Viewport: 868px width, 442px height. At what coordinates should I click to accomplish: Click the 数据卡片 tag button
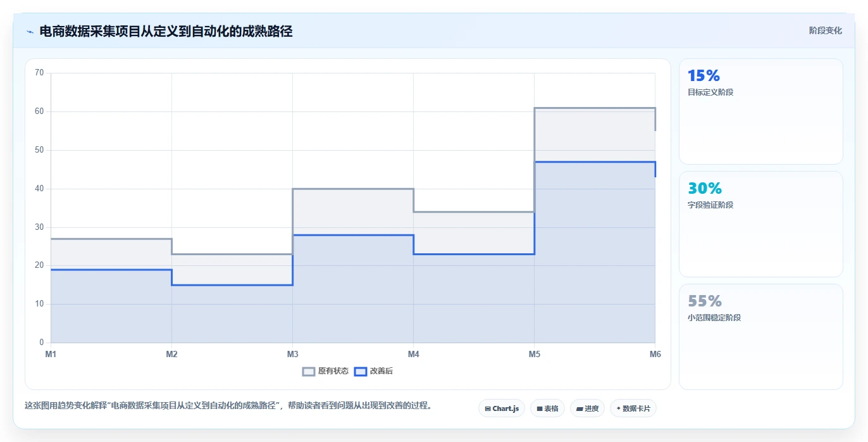(633, 408)
